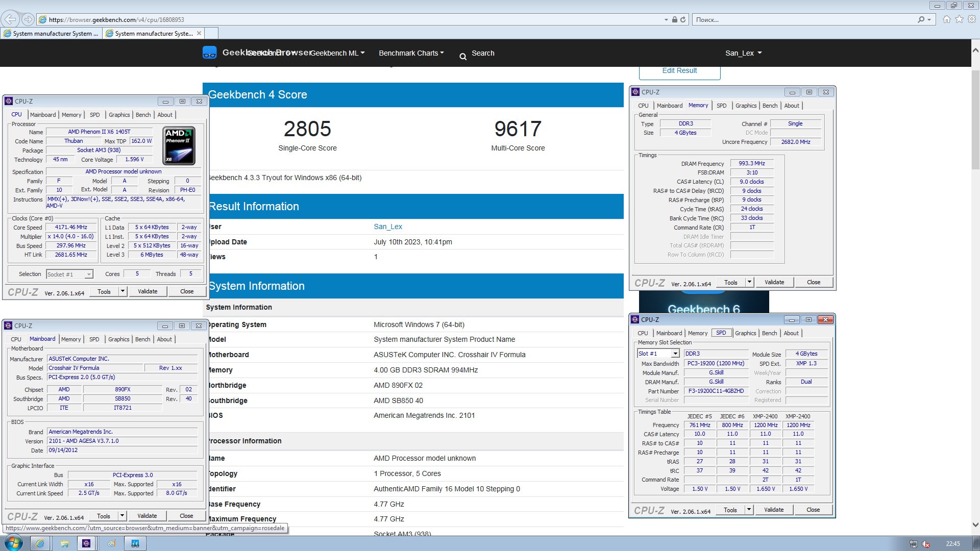
Task: Click CPU-Z title icon in Mainboard window
Action: 8,325
